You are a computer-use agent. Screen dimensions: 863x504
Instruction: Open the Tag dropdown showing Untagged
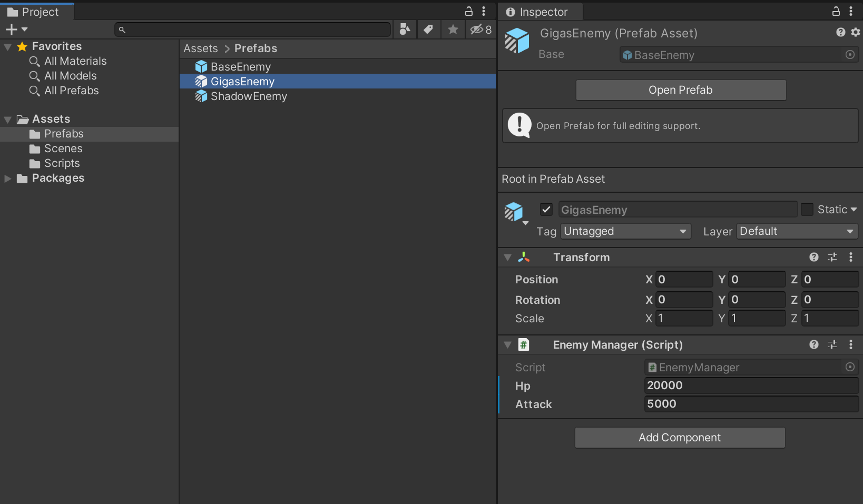pos(625,231)
